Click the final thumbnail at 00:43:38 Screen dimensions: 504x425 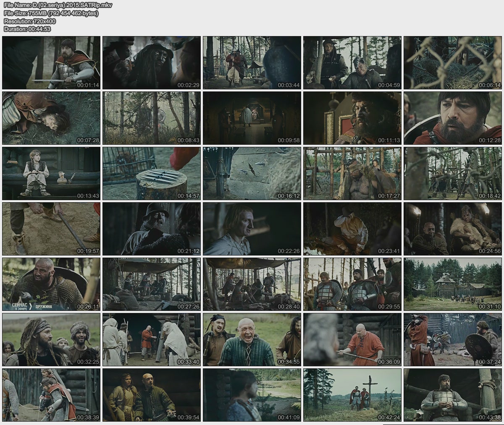point(453,395)
